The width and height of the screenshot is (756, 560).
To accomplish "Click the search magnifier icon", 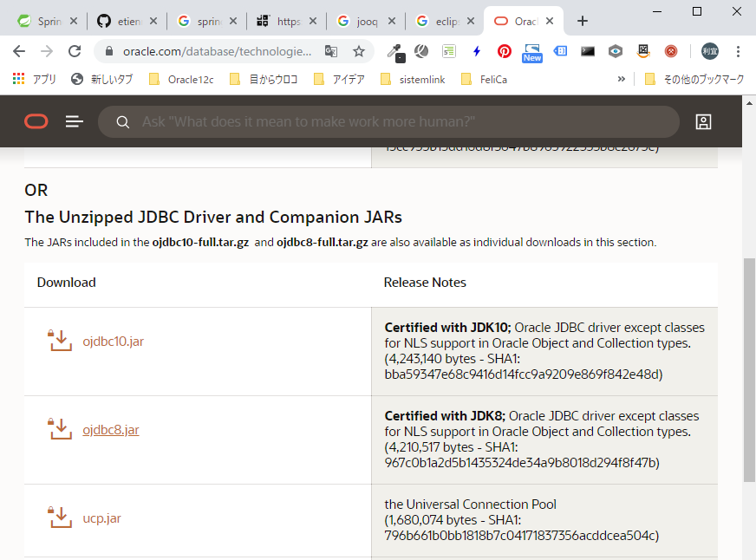I will 123,122.
